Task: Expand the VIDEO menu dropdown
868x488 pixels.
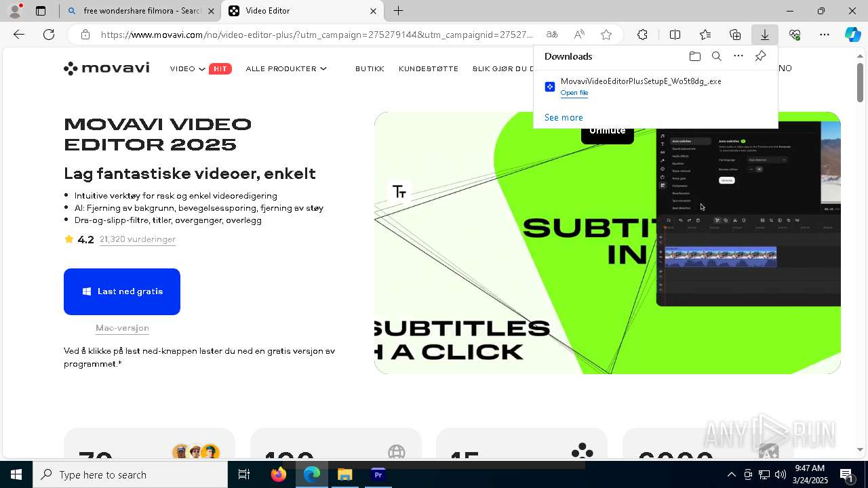Action: (188, 68)
